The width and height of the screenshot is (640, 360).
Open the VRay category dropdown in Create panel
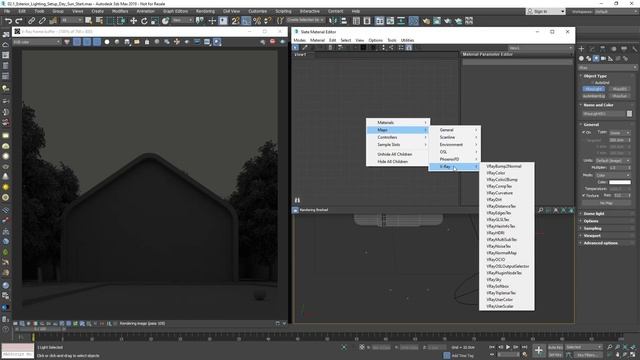point(607,67)
